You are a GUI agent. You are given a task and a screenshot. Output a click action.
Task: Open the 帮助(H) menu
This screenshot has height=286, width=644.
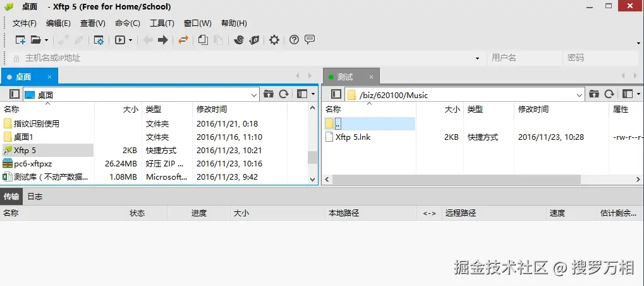pyautogui.click(x=234, y=23)
